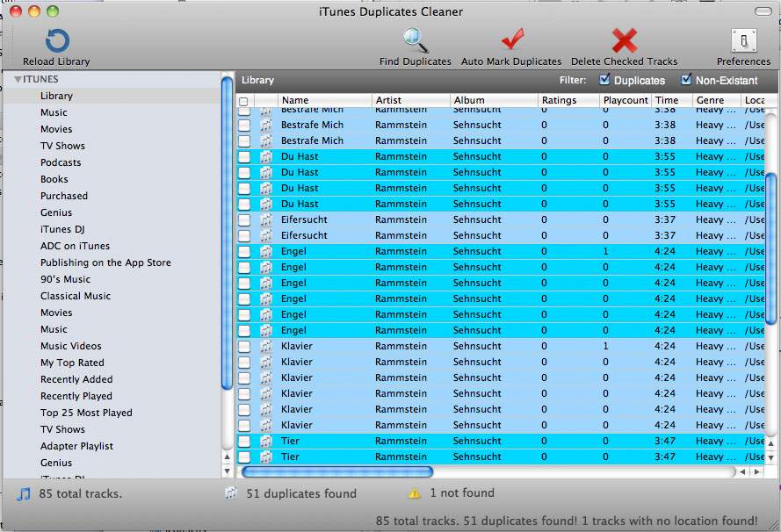The width and height of the screenshot is (781, 532).
Task: Select Library in the sidebar
Action: (56, 96)
